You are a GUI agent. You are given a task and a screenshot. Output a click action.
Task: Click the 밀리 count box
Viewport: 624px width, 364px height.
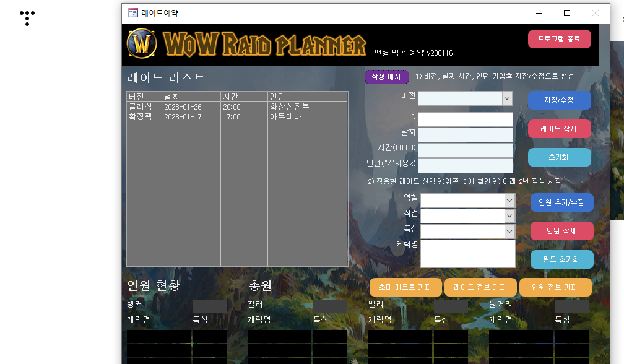[x=451, y=306]
